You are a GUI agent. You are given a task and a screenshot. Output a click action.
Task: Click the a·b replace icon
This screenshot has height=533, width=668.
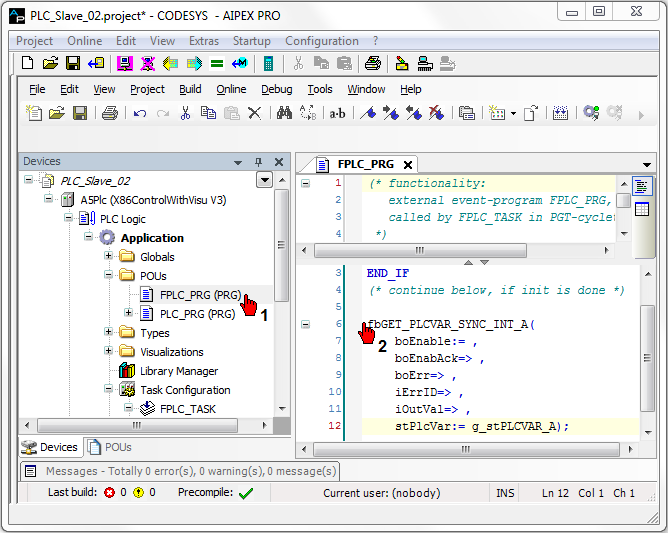[x=337, y=114]
